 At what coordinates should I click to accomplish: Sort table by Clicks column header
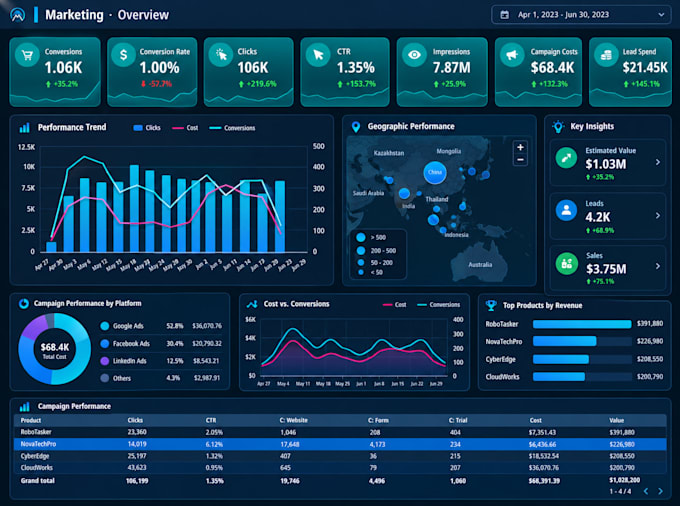(x=135, y=420)
